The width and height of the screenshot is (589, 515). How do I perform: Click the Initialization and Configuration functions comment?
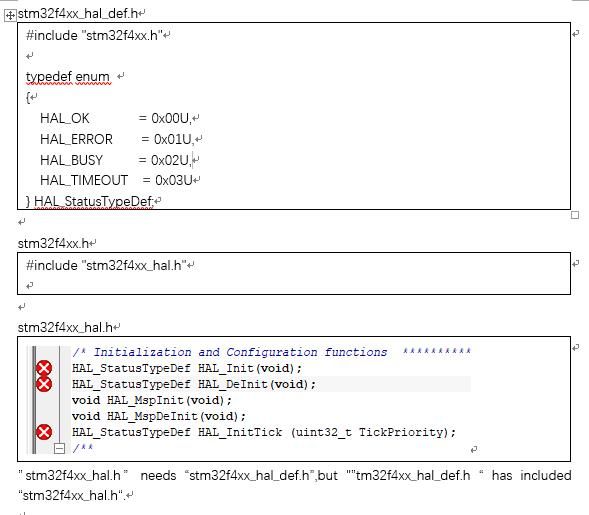tap(240, 352)
